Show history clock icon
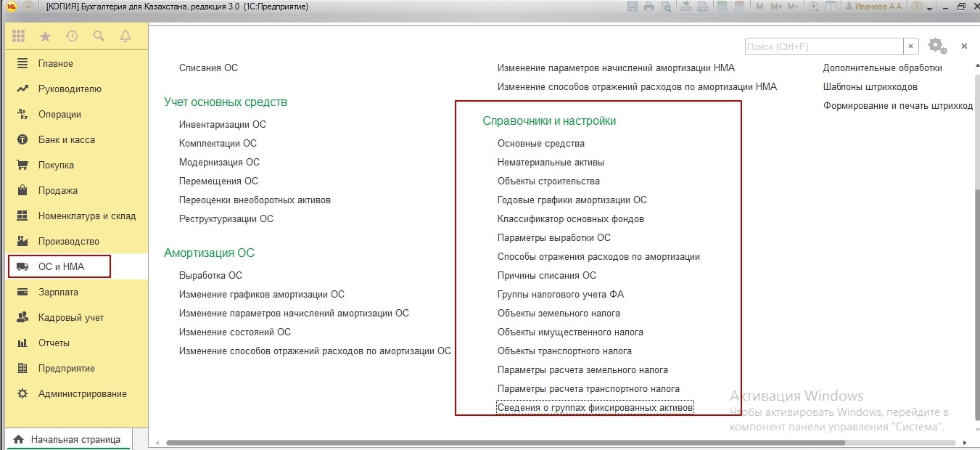 [71, 36]
